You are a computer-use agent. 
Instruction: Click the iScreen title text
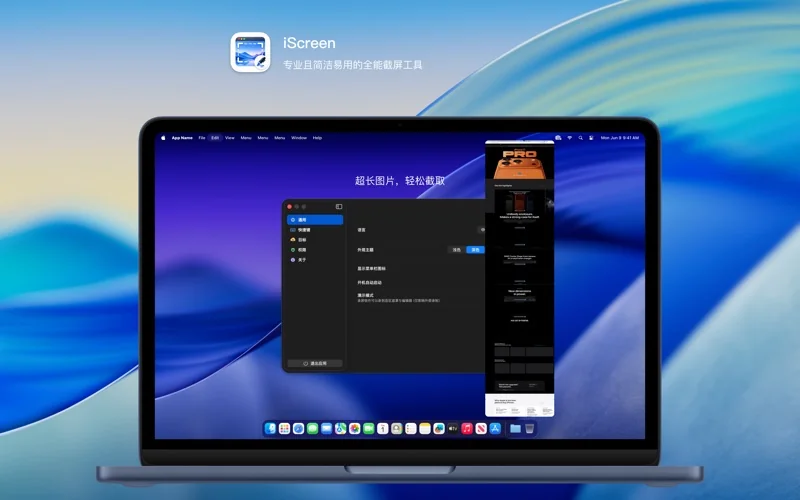pyautogui.click(x=309, y=43)
